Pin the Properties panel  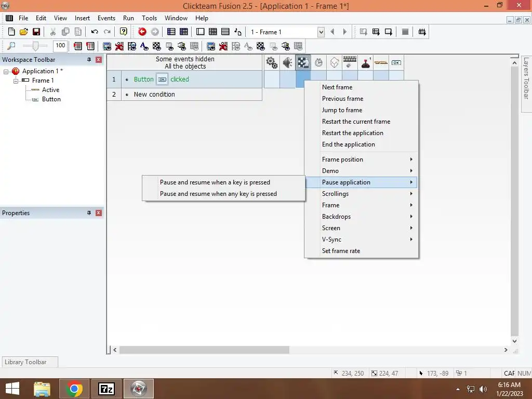pyautogui.click(x=89, y=213)
